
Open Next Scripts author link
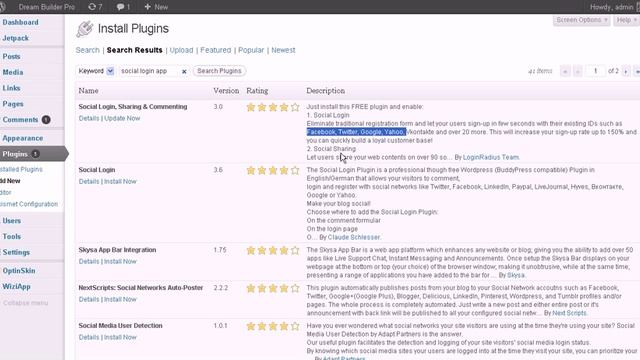point(569,313)
